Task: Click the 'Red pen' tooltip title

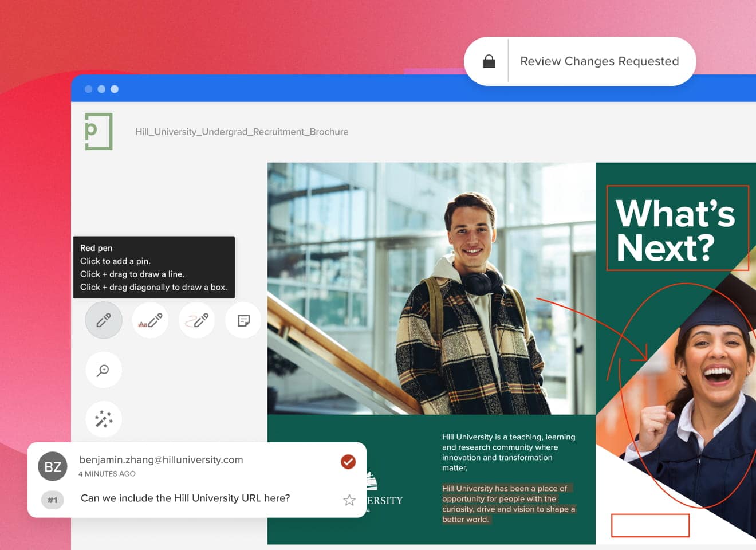Action: 96,248
